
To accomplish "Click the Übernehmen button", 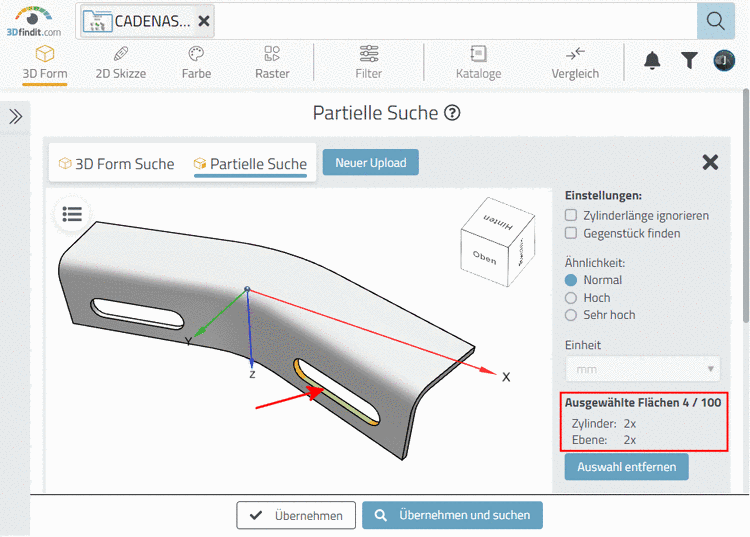I will point(296,515).
